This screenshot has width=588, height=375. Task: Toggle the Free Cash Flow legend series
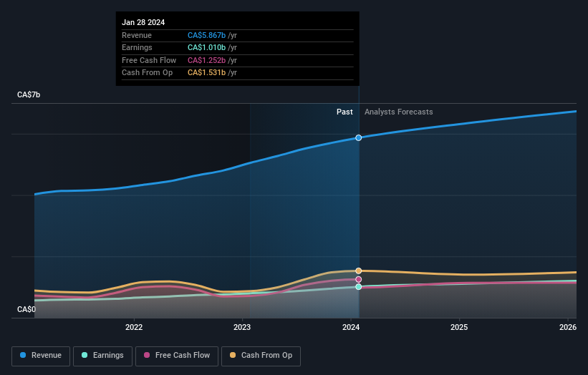pos(177,356)
